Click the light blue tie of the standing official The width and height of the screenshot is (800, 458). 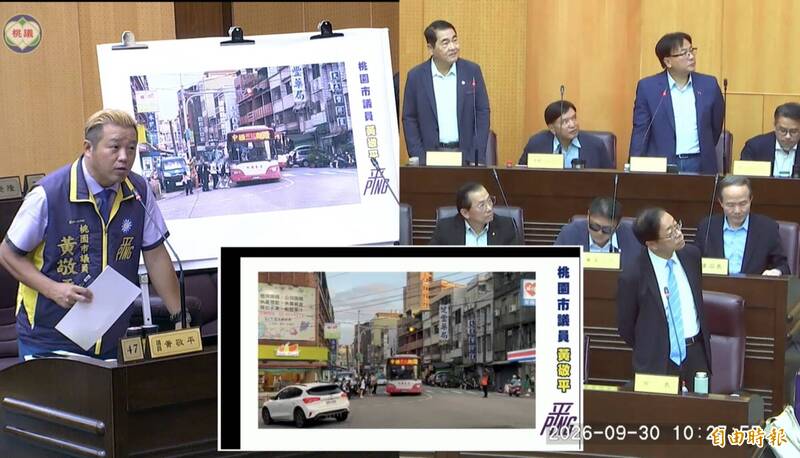coord(674,311)
